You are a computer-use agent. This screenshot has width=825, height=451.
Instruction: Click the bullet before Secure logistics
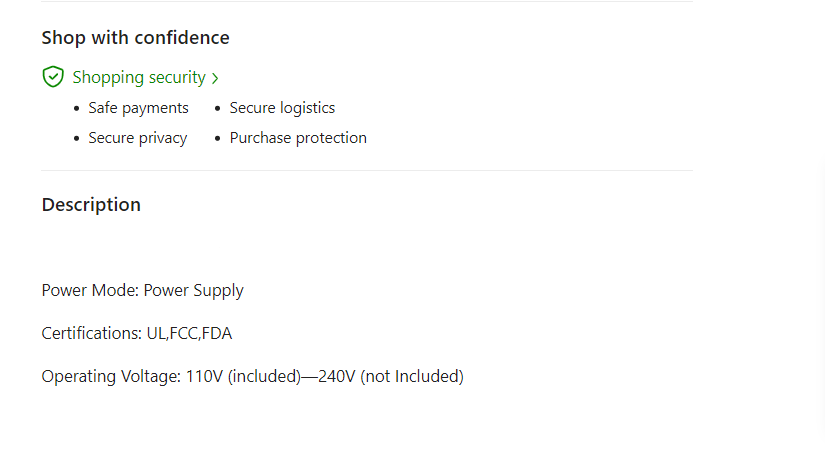pos(218,109)
